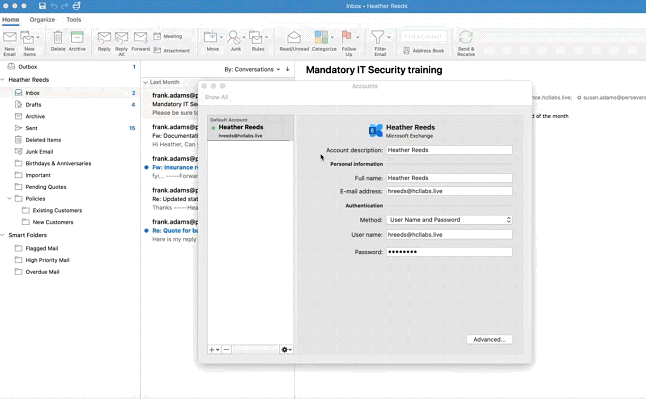This screenshot has width=646, height=399.
Task: Select the Junk Email folder
Action: [70, 152]
